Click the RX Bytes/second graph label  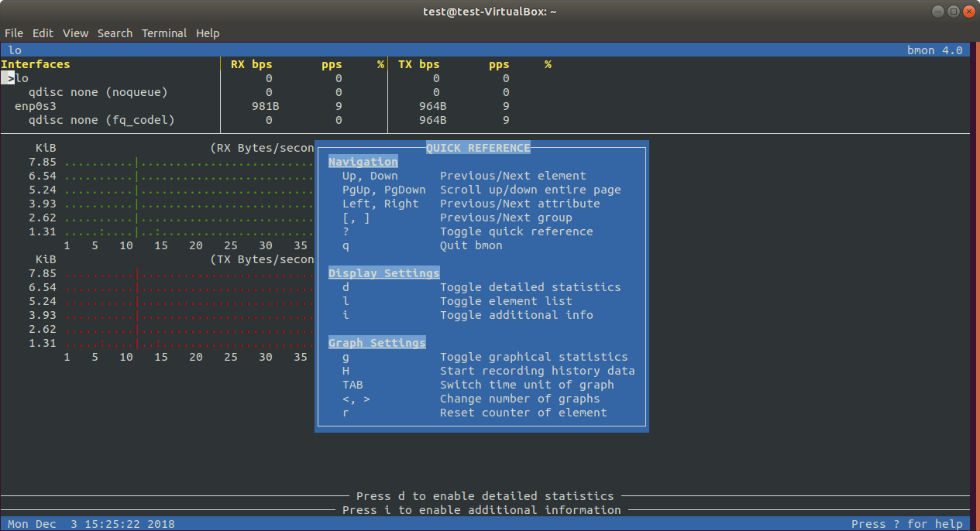coord(262,148)
